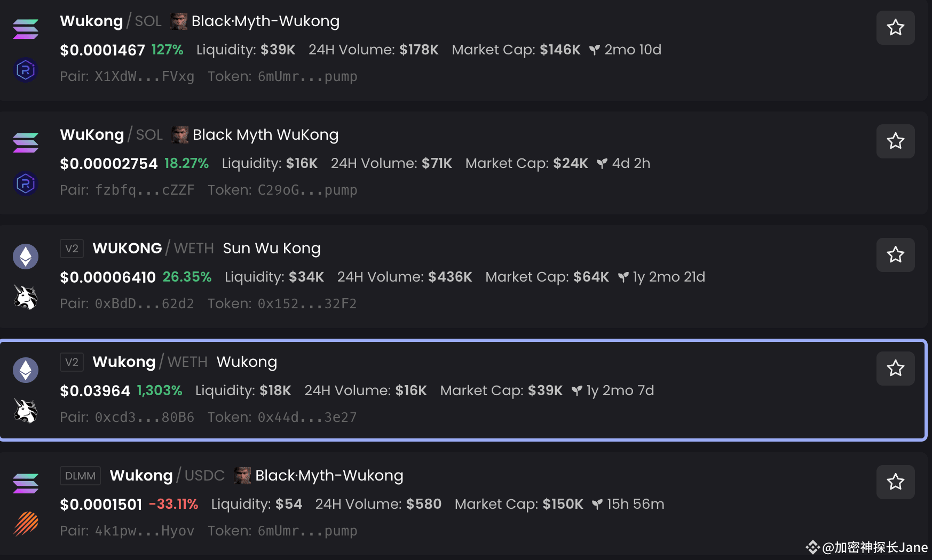Click the DLMM label on Wukong/USDC pair

(x=80, y=476)
